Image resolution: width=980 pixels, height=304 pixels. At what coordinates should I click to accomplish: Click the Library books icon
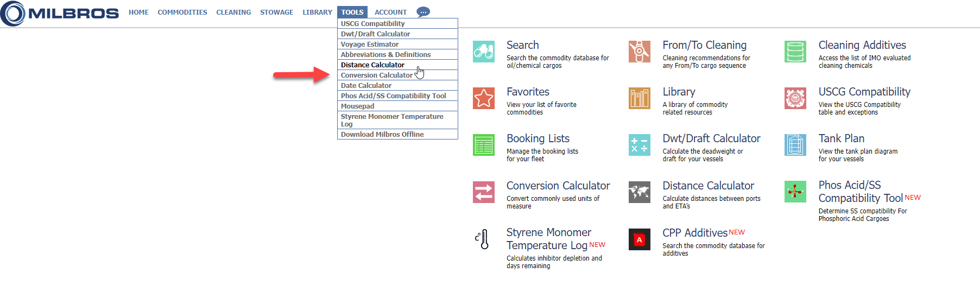pyautogui.click(x=639, y=98)
